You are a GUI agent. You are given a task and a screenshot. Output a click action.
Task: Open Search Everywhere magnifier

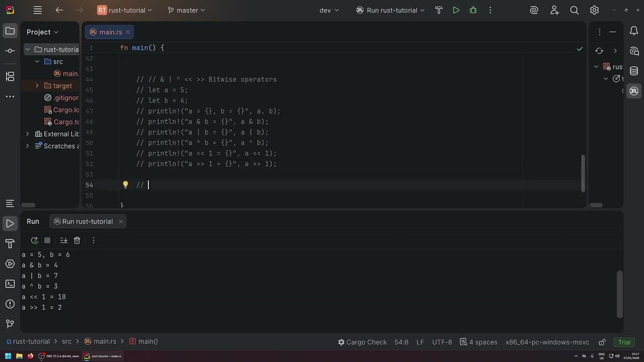pyautogui.click(x=574, y=10)
